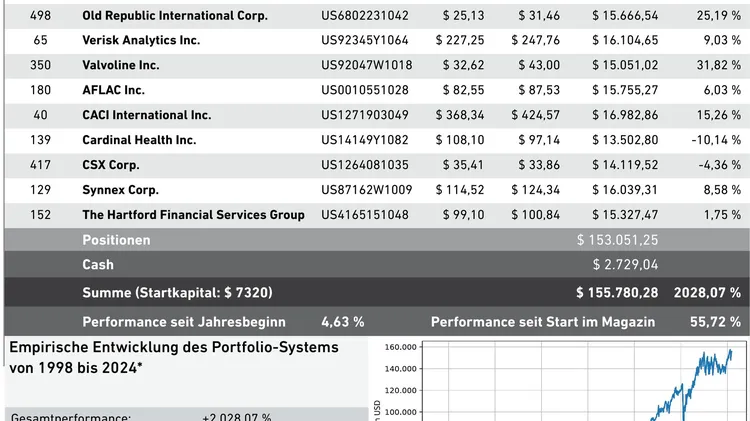The height and width of the screenshot is (421, 750).
Task: Select Verisk Analytics Inc. company name
Action: coord(140,40)
